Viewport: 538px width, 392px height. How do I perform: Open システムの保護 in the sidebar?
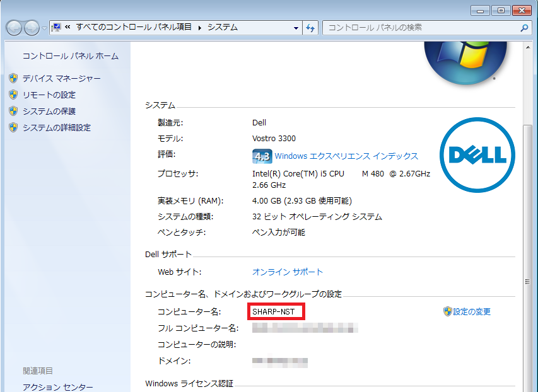pos(49,112)
